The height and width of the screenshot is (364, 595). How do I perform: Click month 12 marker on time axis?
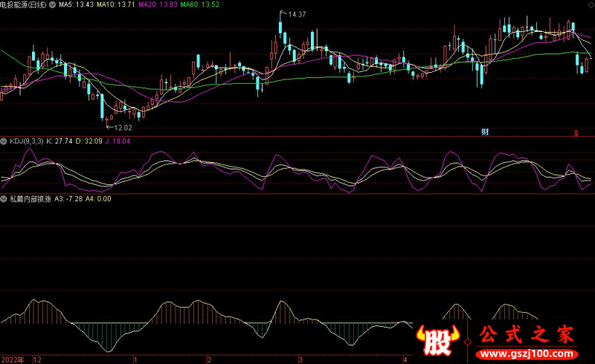coord(38,359)
